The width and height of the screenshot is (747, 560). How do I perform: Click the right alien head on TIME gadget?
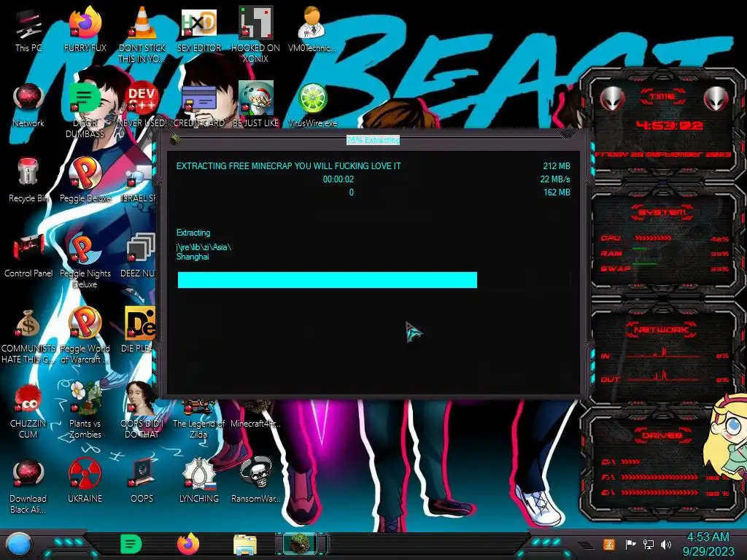[x=716, y=98]
